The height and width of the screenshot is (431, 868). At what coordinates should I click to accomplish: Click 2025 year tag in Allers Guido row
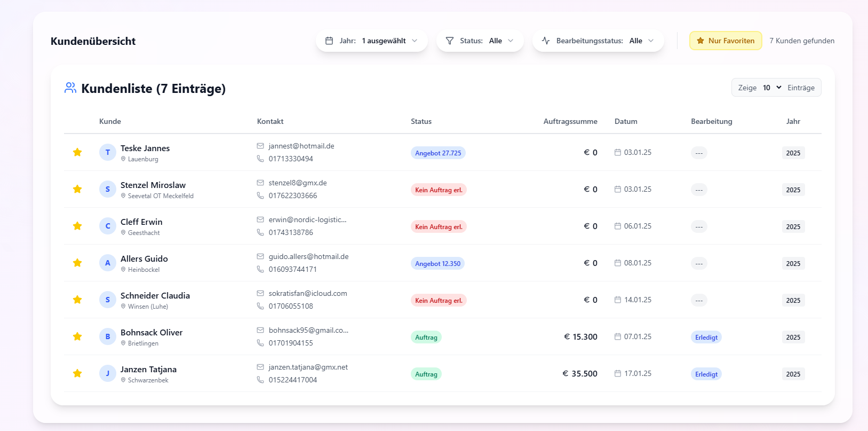click(x=793, y=263)
